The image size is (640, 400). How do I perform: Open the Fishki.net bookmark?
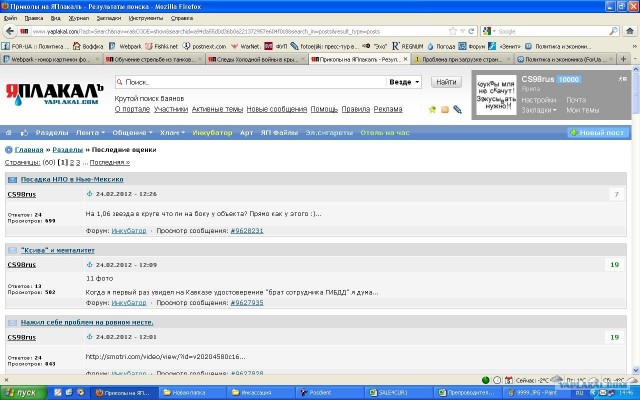(161, 46)
